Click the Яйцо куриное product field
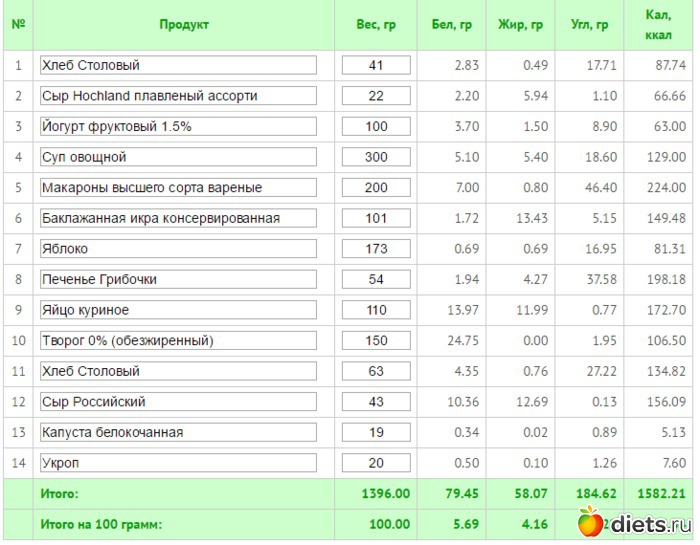Screen dimensions: 700x545 [178, 310]
